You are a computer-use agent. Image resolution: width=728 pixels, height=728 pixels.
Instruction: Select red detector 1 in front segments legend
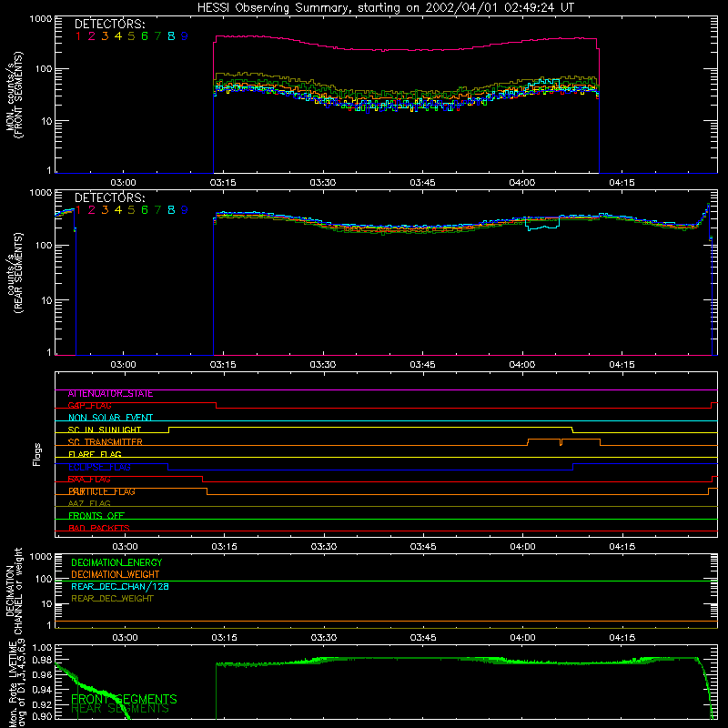coord(78,36)
